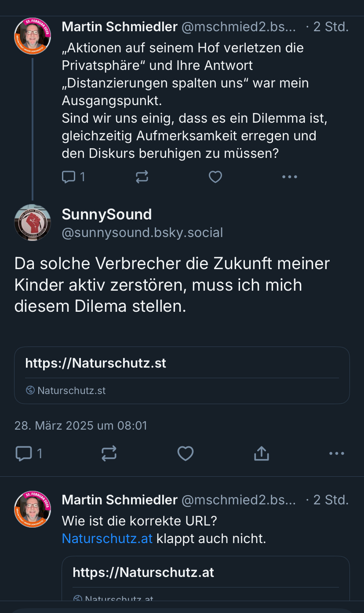Open more options on top post
The image size is (364, 613).
(x=289, y=177)
